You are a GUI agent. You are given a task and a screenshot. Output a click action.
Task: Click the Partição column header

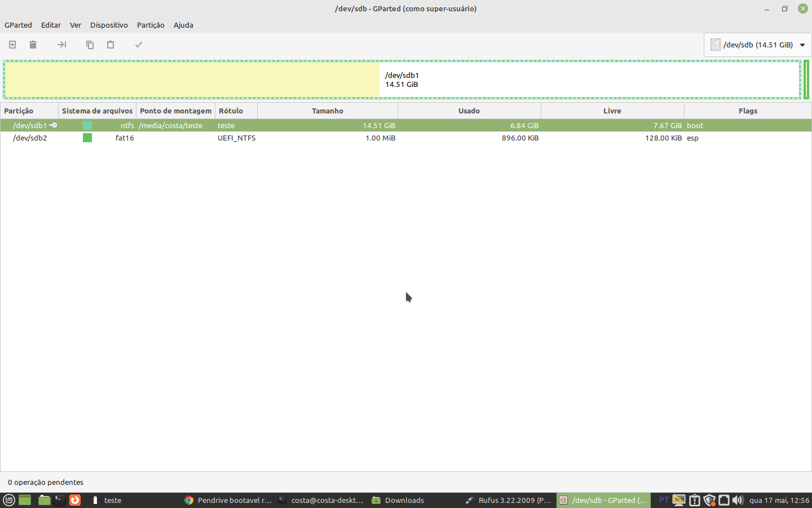(x=29, y=111)
